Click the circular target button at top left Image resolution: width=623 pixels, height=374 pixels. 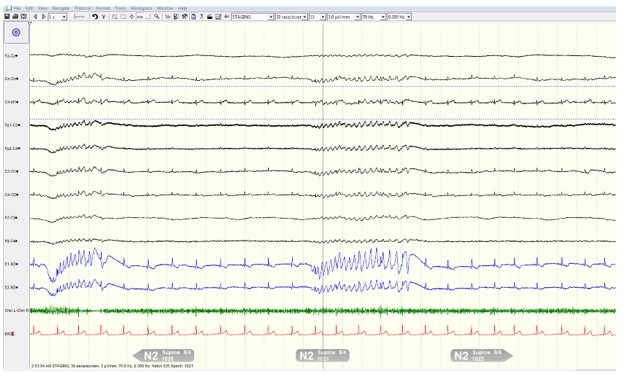click(16, 33)
